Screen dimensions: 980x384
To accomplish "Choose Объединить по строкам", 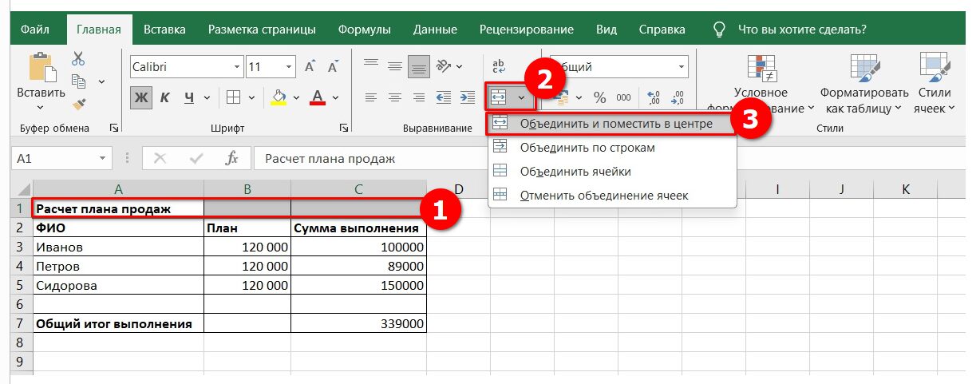I will [x=612, y=148].
